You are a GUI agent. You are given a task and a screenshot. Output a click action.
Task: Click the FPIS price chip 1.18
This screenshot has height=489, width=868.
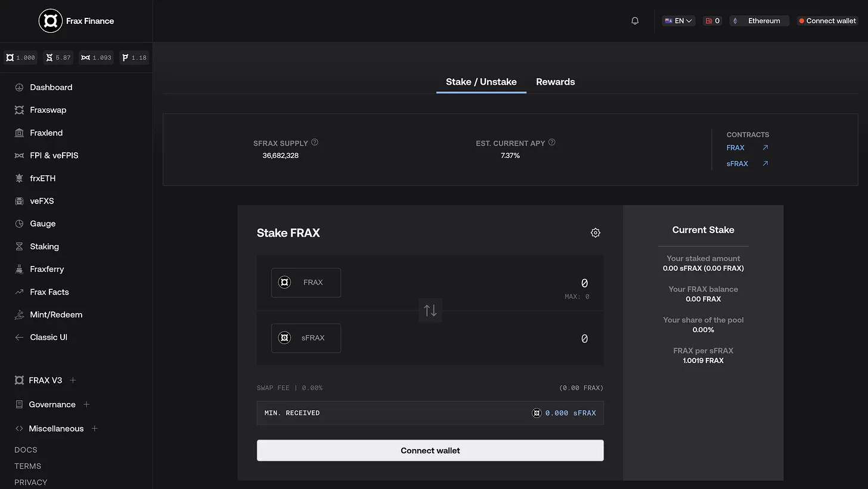point(134,58)
